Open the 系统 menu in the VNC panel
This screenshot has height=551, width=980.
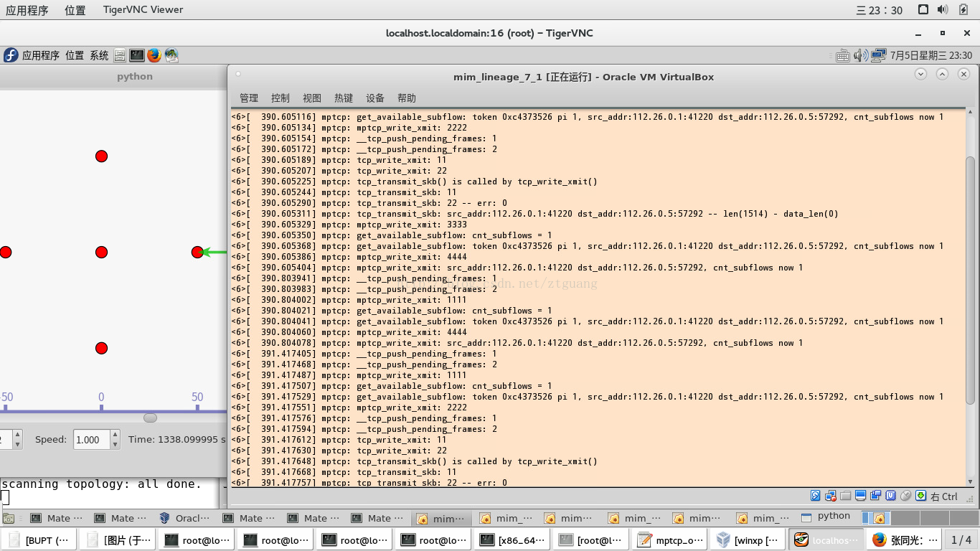[x=99, y=55]
